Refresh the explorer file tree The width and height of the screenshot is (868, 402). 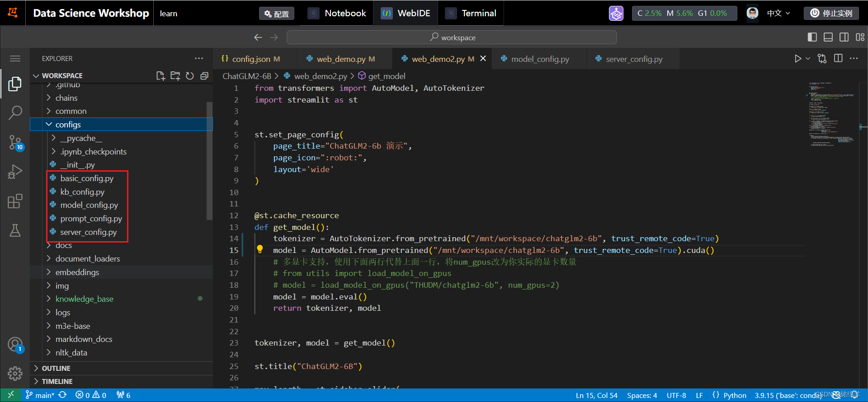pos(190,76)
